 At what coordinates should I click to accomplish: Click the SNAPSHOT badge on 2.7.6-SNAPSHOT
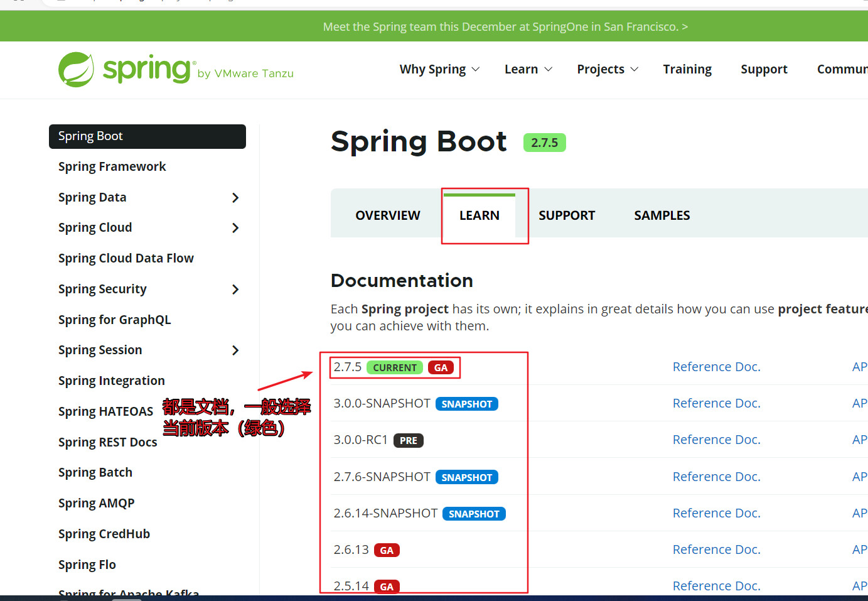467,477
